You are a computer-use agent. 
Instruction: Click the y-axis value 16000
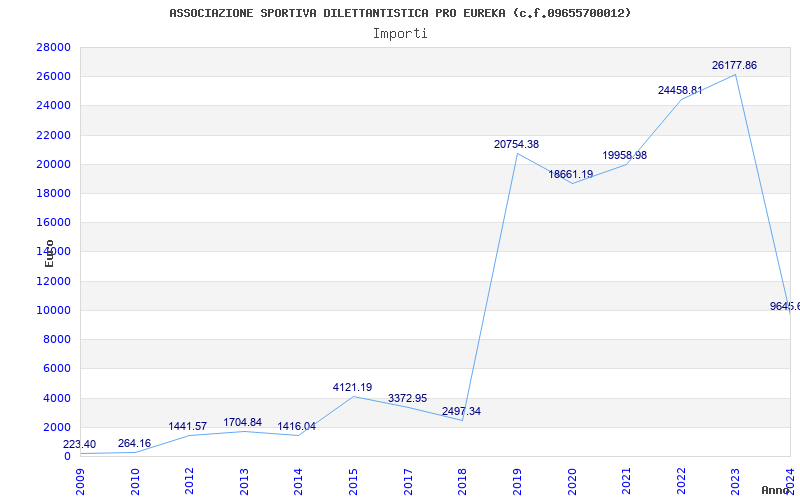(x=53, y=222)
